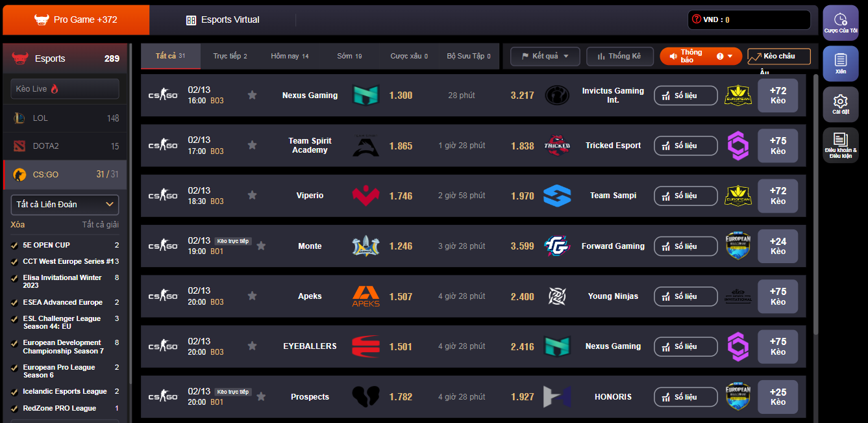Viewport: 868px width, 423px height.
Task: Open the Esports Virtual tab
Action: [x=223, y=20]
